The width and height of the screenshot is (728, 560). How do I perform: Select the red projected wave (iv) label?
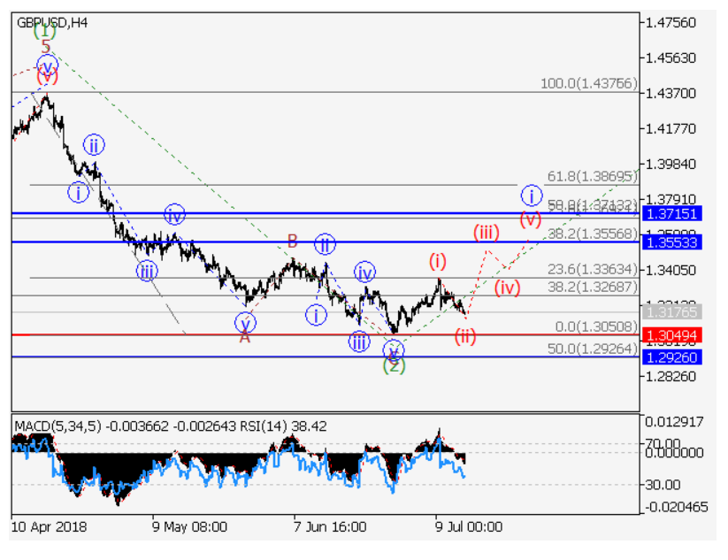(507, 287)
